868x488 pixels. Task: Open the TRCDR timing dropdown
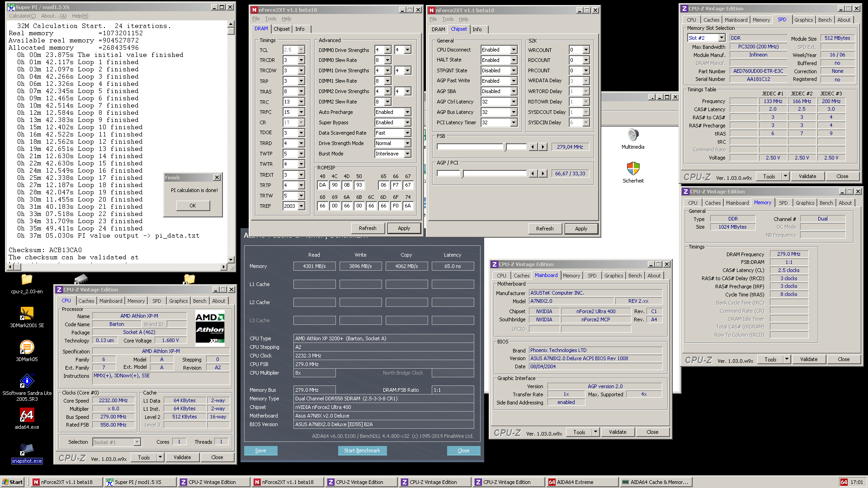(x=302, y=61)
